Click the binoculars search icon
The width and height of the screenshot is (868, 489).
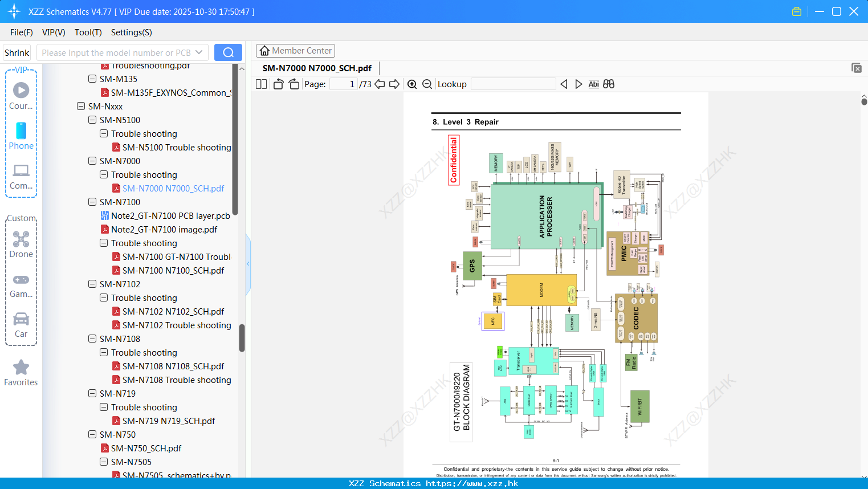tap(609, 84)
